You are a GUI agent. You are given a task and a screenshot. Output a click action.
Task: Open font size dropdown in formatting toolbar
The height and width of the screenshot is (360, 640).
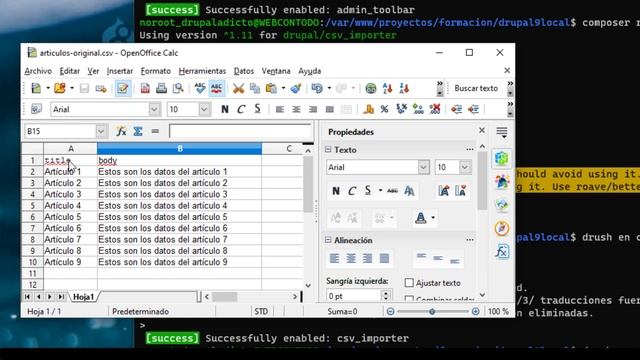pyautogui.click(x=204, y=109)
